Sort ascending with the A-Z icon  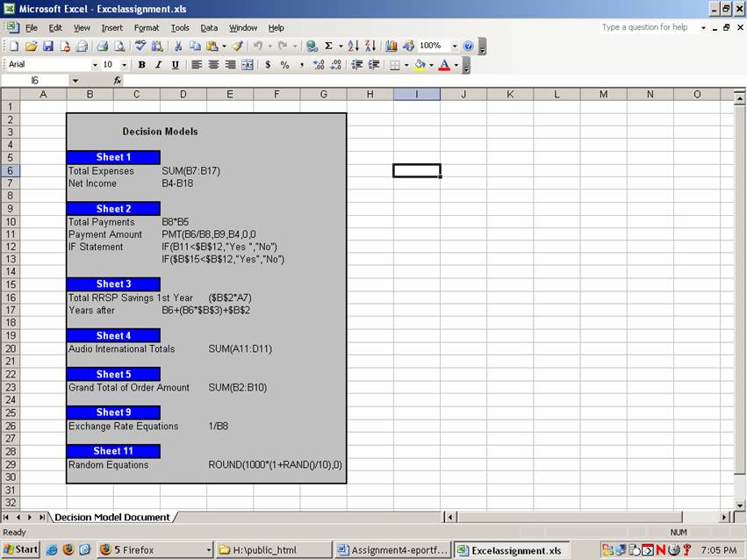[353, 46]
